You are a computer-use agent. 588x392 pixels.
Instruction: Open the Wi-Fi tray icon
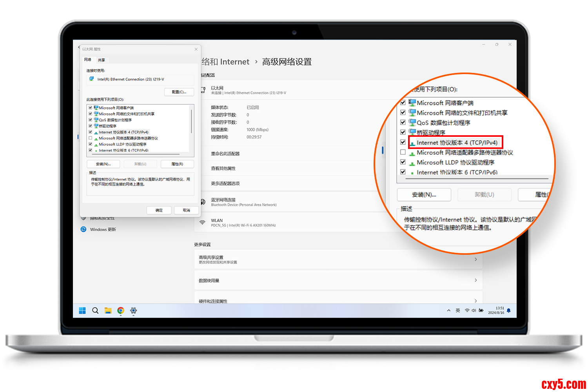(x=467, y=310)
